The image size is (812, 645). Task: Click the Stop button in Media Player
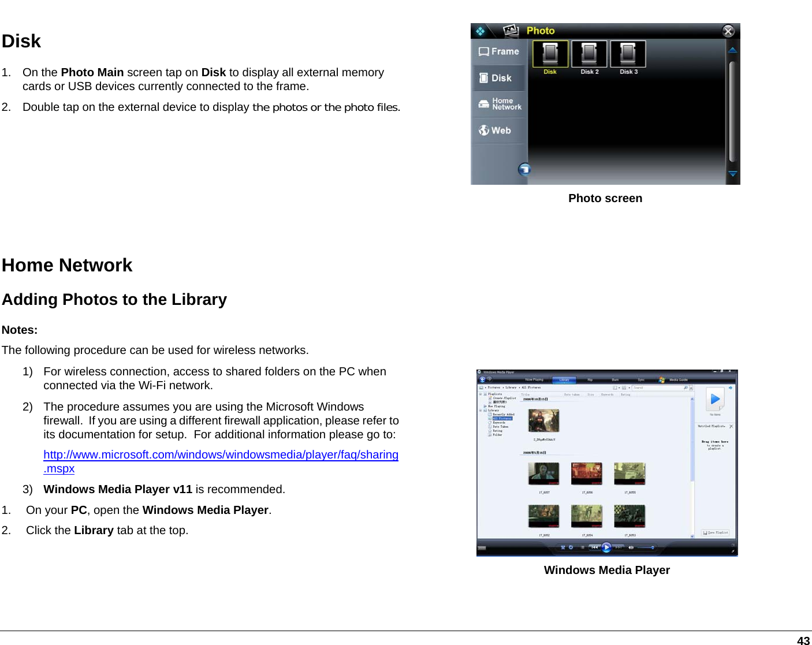coord(583,547)
